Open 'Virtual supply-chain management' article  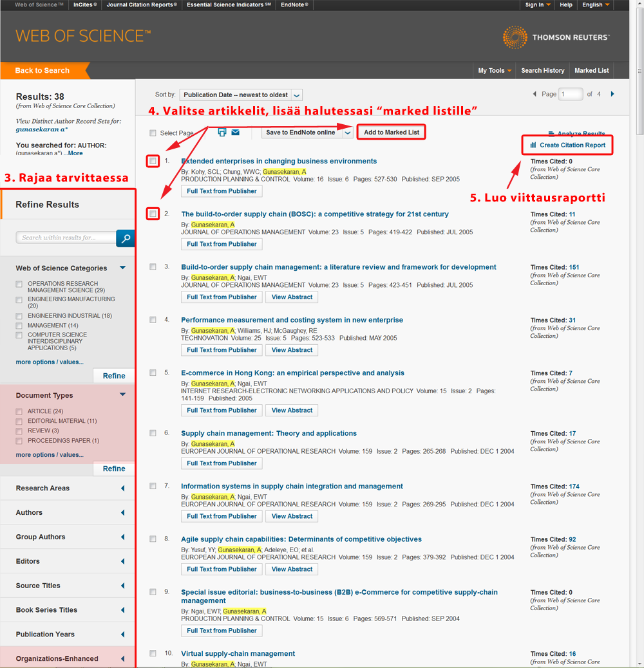tap(238, 653)
